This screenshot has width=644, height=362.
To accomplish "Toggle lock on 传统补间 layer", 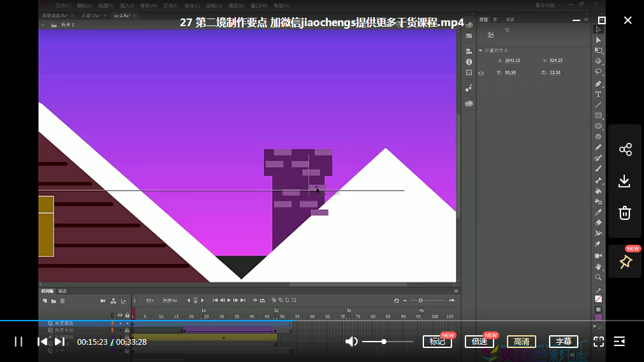I will pos(127,330).
